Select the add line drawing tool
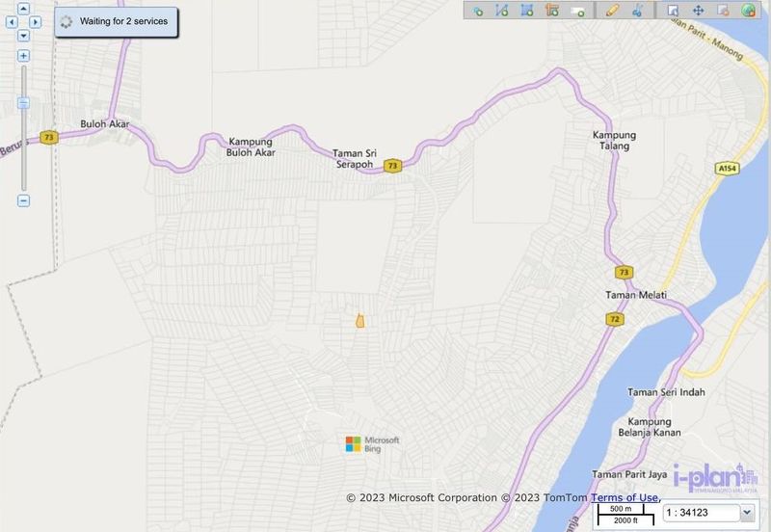This screenshot has height=532, width=771. (502, 11)
